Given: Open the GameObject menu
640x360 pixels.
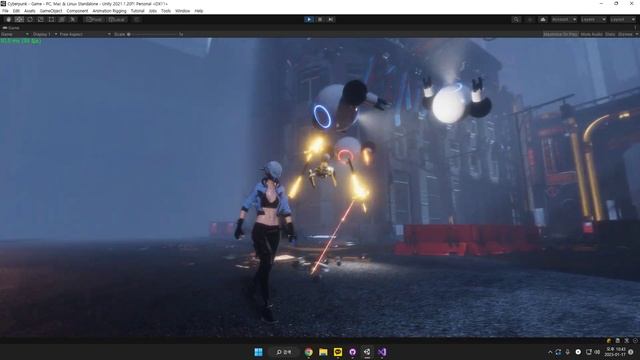Looking at the screenshot, I should tap(51, 11).
